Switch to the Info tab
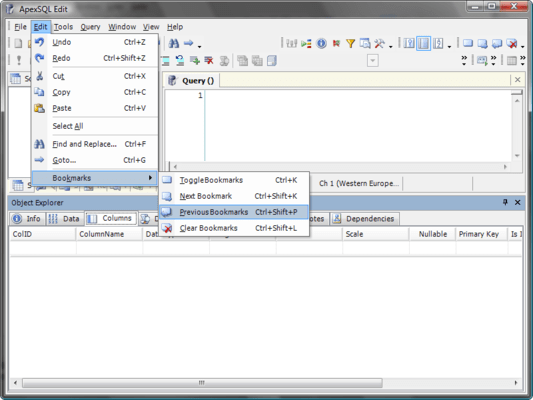 pos(27,219)
